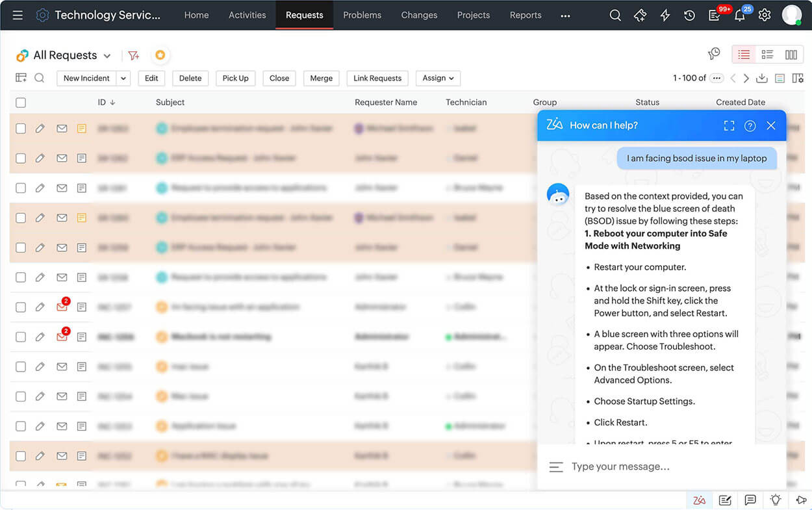Open the lightbulb icon in bottom bar
This screenshot has height=510, width=812.
click(775, 500)
